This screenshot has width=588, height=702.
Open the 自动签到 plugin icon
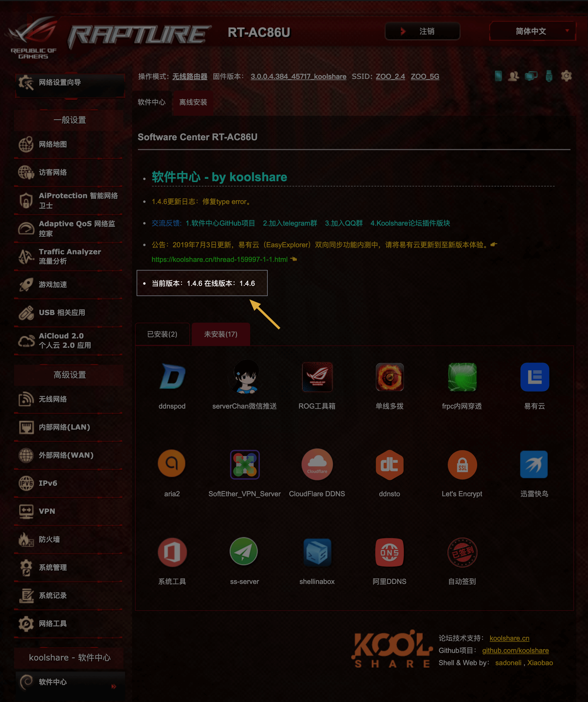[462, 552]
